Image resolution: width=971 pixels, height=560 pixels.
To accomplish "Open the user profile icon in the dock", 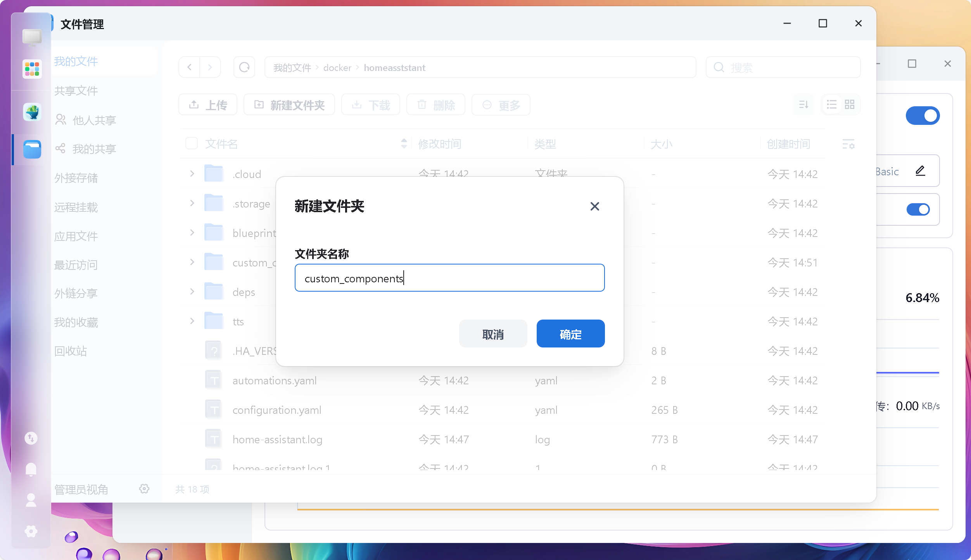I will (31, 500).
